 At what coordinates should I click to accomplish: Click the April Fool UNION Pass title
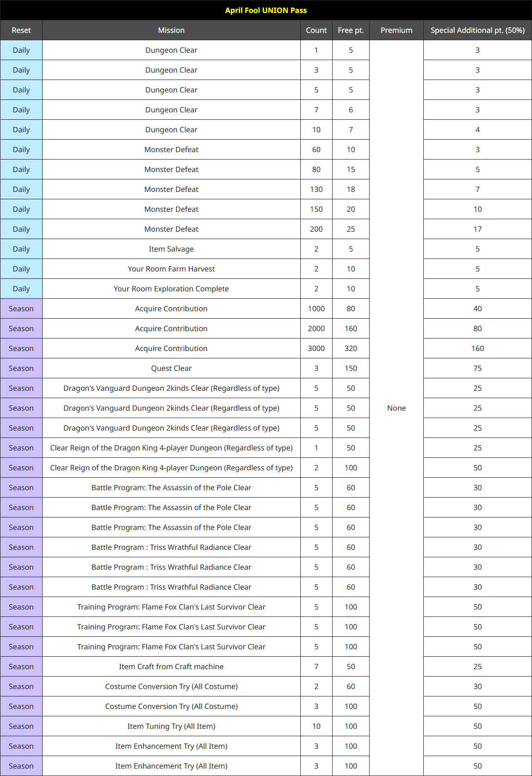point(266,10)
